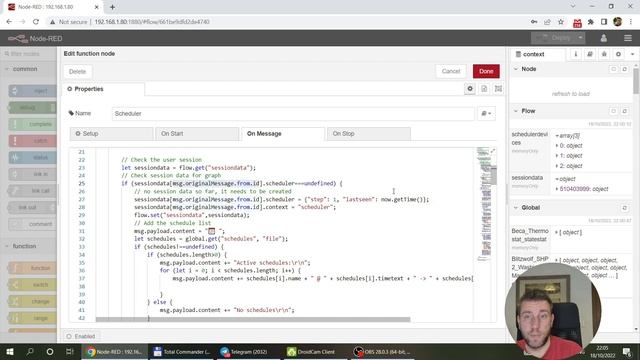This screenshot has height=360, width=640.
Task: Click Delete button in edit dialog
Action: point(78,71)
